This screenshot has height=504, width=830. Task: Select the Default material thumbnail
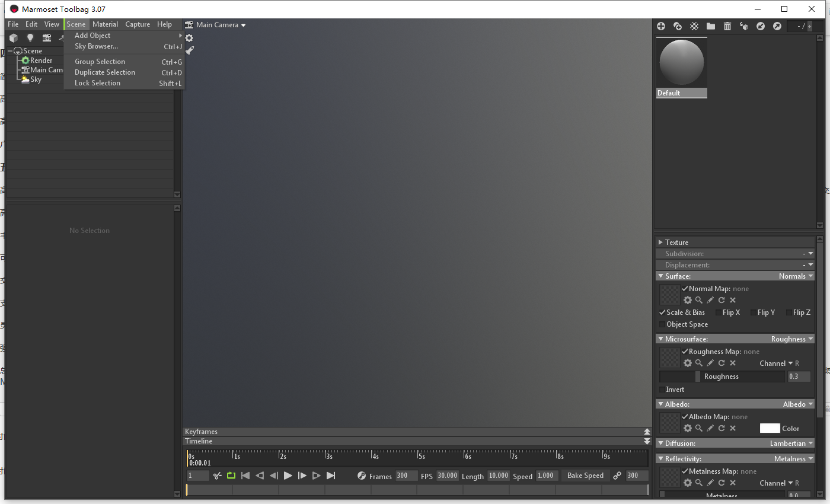tap(681, 67)
